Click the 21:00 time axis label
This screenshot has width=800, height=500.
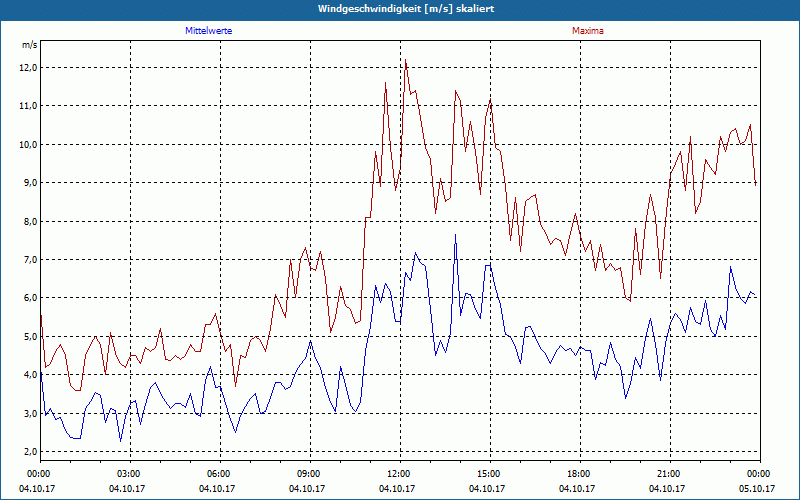670,474
